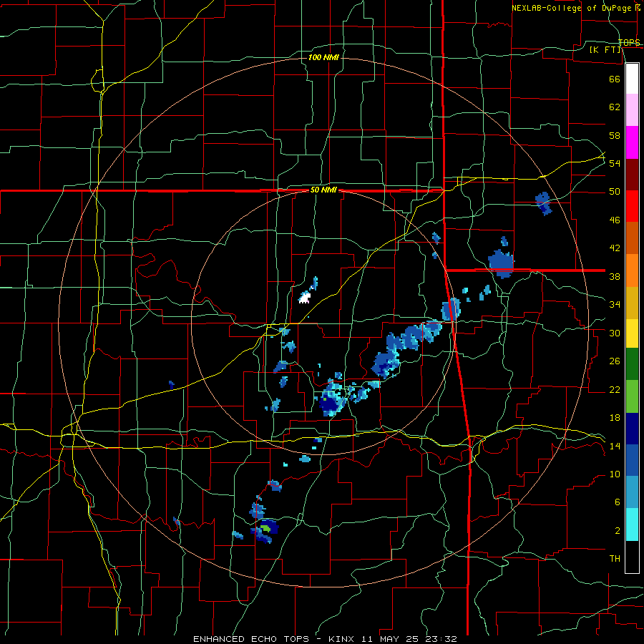Click the '[K FT]' legend unit label
The height and width of the screenshot is (644, 644).
coord(605,49)
